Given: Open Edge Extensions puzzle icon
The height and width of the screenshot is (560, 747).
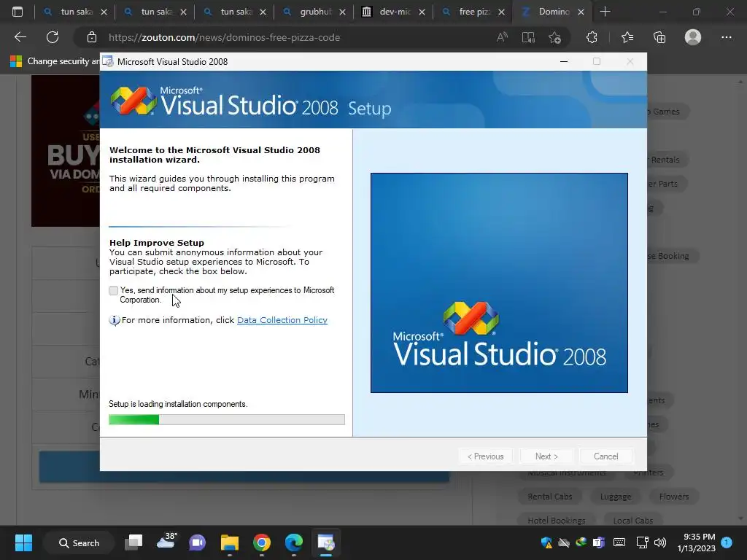Looking at the screenshot, I should point(592,37).
